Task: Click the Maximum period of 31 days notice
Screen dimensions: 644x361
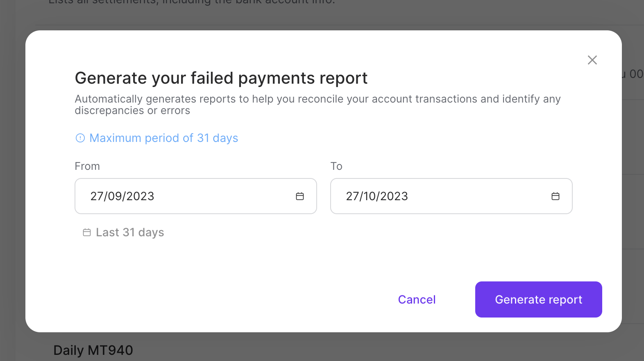Action: pyautogui.click(x=164, y=138)
